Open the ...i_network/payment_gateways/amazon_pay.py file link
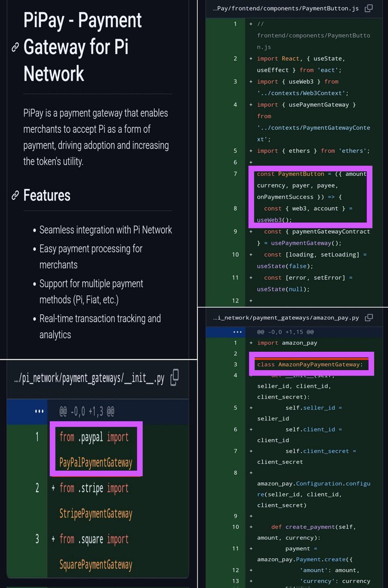The height and width of the screenshot is (588, 388). point(286,318)
